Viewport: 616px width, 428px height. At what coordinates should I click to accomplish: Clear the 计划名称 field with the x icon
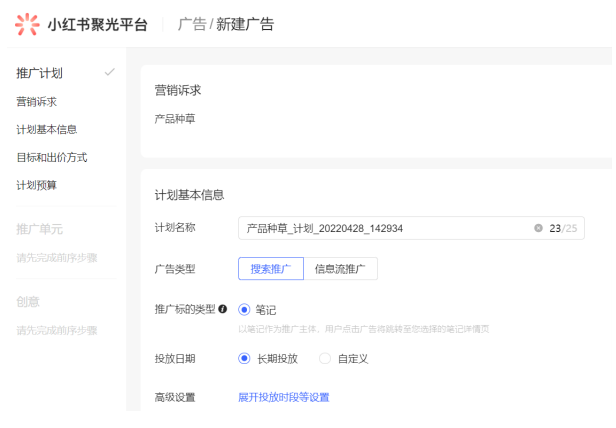[538, 228]
